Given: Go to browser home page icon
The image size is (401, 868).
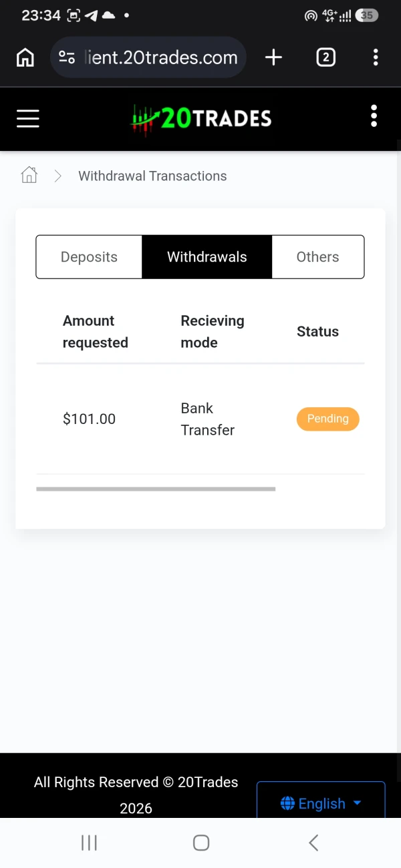Looking at the screenshot, I should coord(25,57).
